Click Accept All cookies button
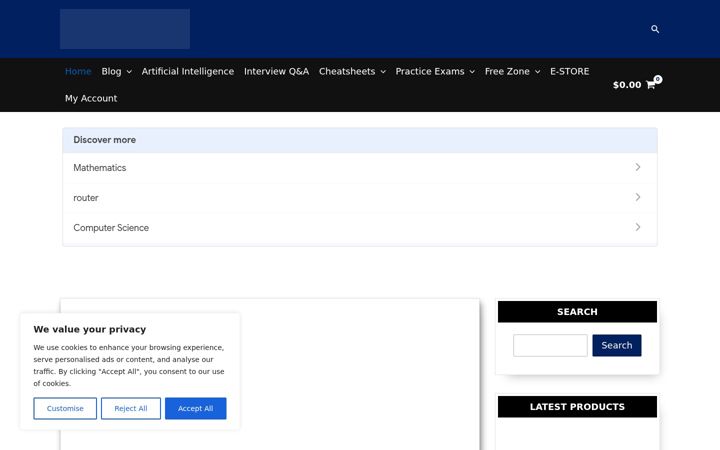Image resolution: width=720 pixels, height=450 pixels. (196, 408)
